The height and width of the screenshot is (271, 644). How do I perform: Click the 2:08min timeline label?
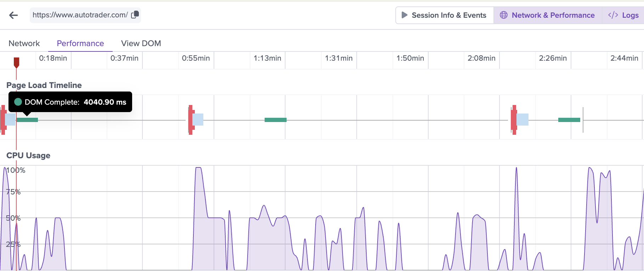(481, 58)
